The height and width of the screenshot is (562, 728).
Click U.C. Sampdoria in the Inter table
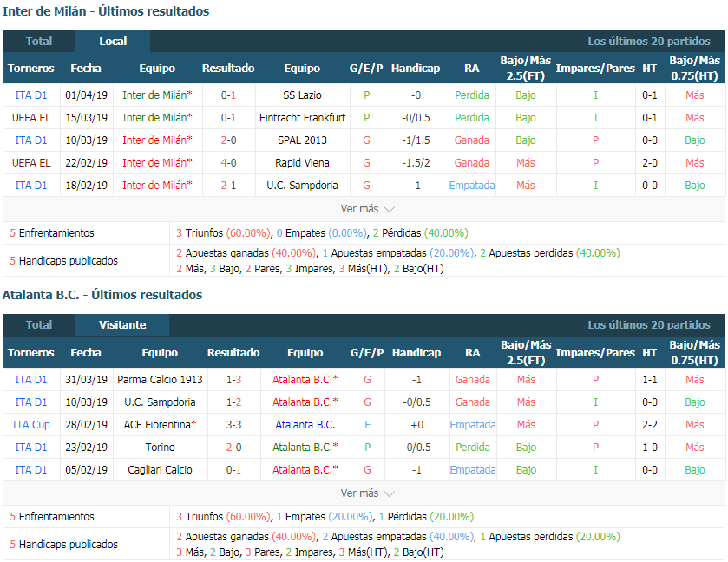tap(302, 186)
